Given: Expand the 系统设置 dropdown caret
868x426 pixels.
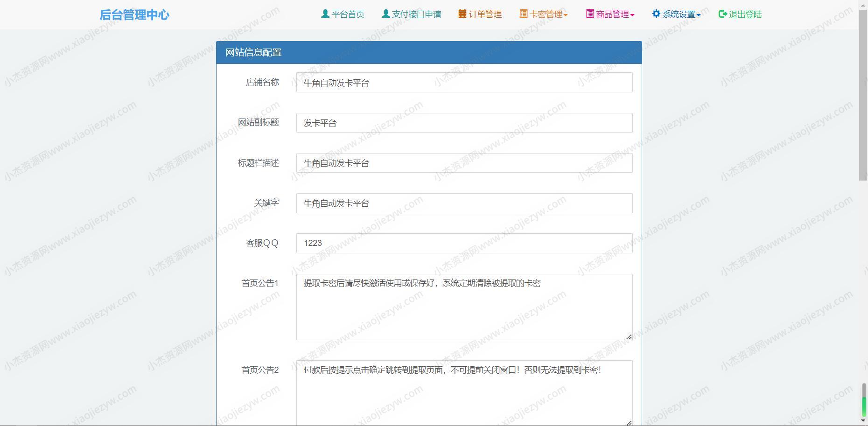Looking at the screenshot, I should click(699, 15).
